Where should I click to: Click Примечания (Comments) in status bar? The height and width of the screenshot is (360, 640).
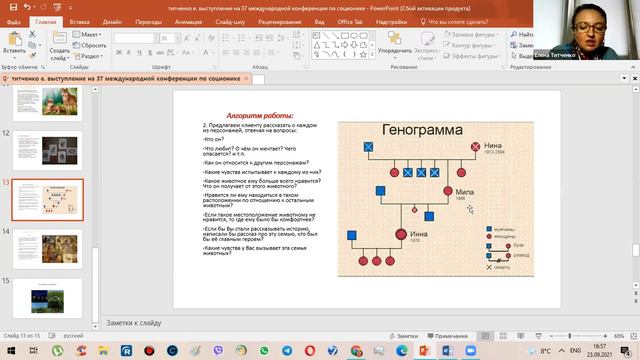pos(447,336)
